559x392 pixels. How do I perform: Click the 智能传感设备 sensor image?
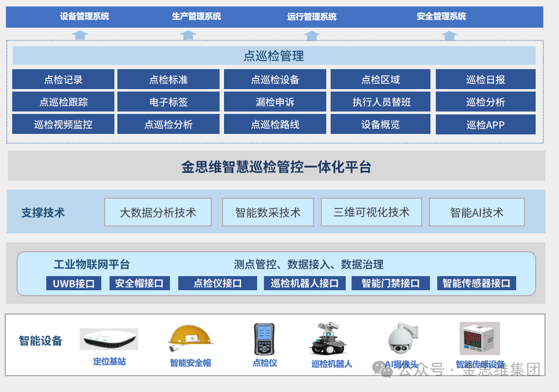tap(479, 338)
